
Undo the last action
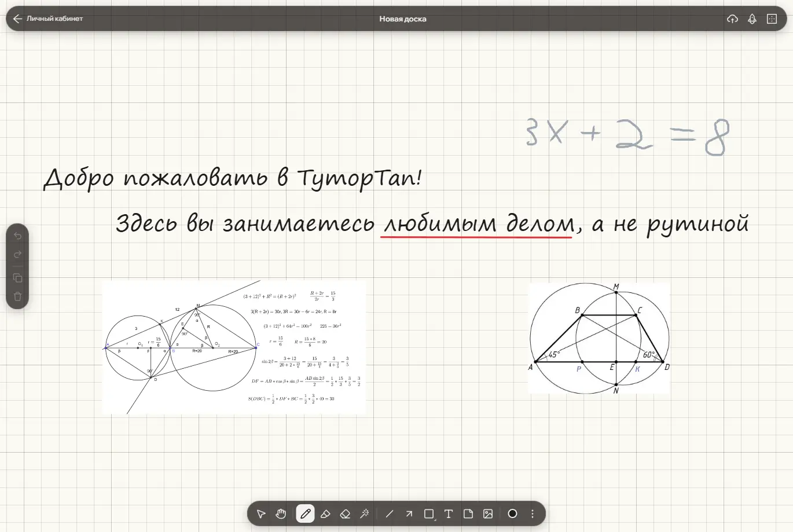point(17,236)
